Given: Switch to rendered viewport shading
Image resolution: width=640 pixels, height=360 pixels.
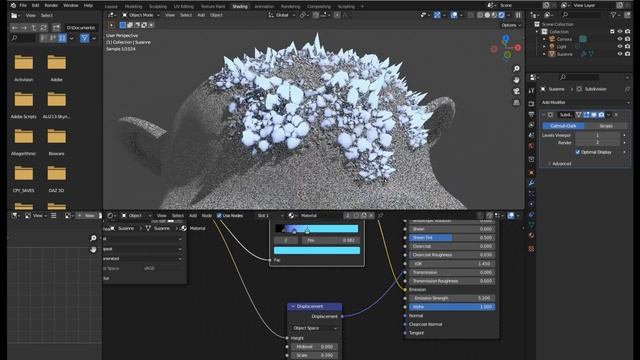Looking at the screenshot, I should (502, 15).
